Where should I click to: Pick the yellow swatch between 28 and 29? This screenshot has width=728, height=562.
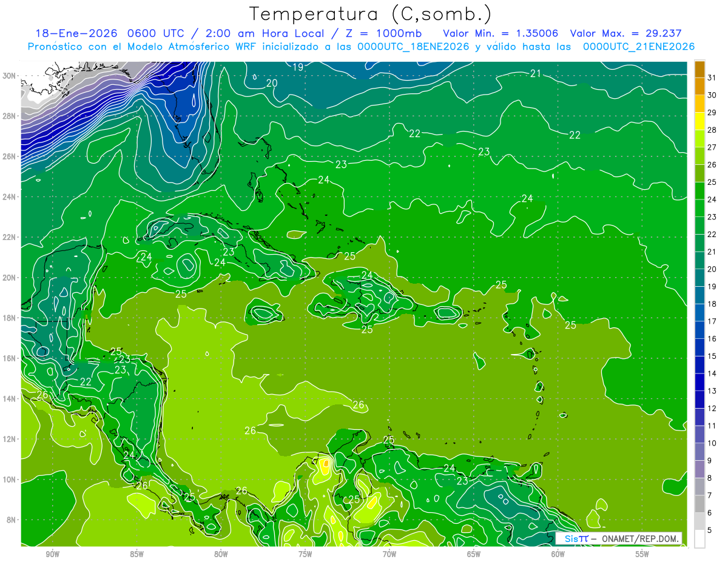[699, 121]
